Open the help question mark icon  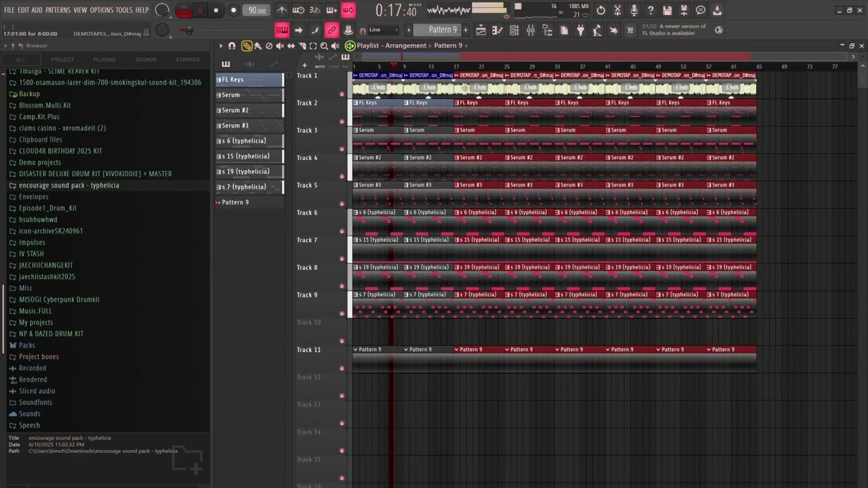(x=650, y=10)
